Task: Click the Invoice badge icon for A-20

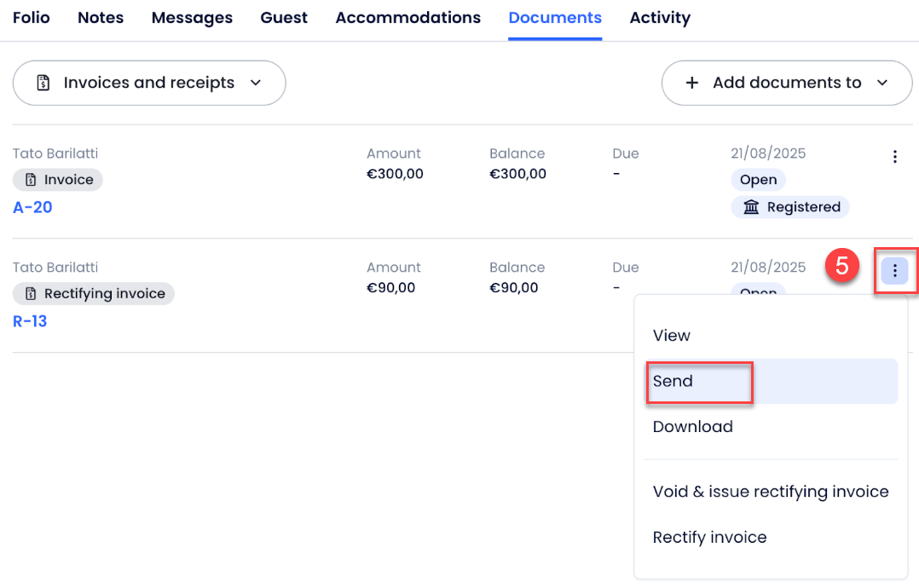Action: (31, 180)
